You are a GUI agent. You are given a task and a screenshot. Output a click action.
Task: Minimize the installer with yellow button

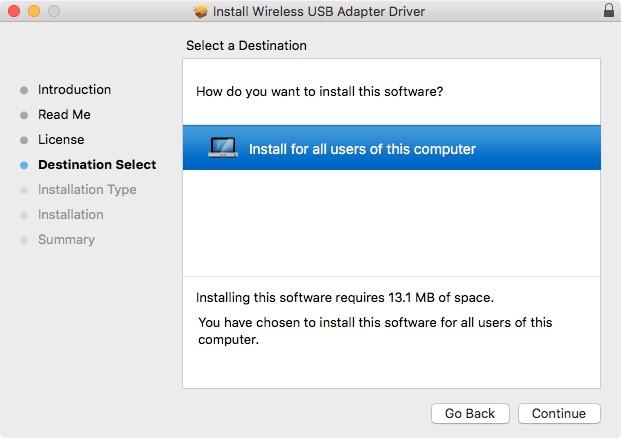(34, 11)
